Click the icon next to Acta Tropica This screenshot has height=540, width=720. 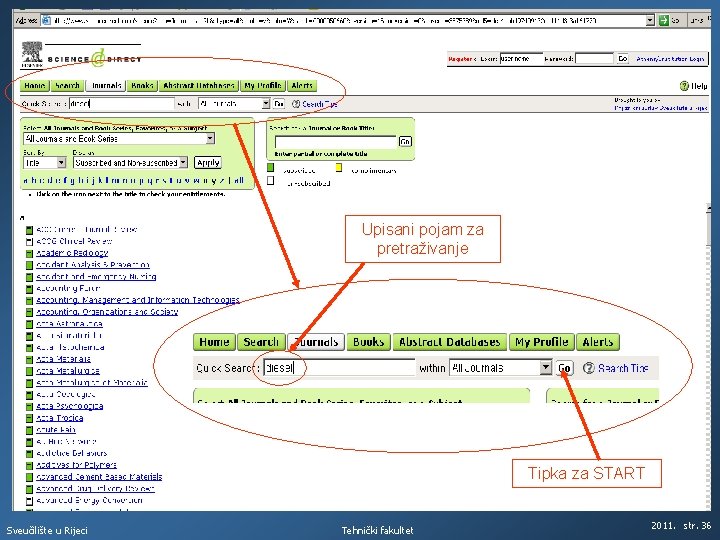click(x=29, y=418)
